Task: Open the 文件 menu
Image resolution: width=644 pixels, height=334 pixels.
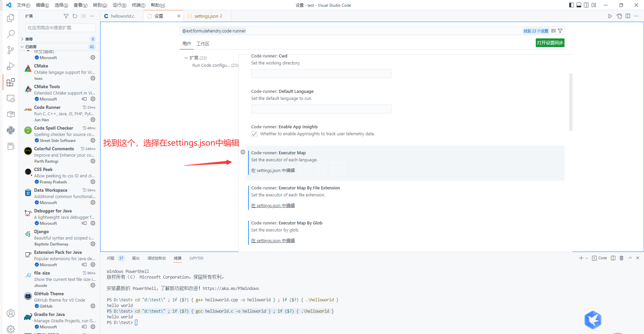Action: pos(23,5)
